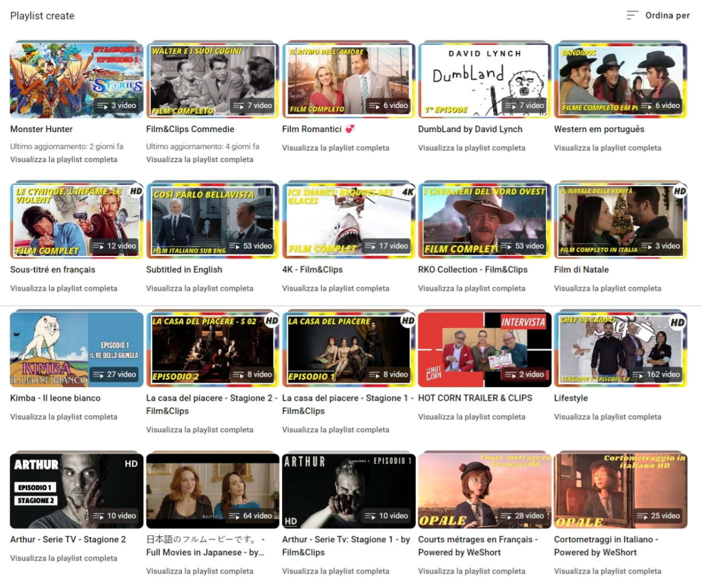Click the '28 video' badge on Courts métrages thumbnail

523,516
